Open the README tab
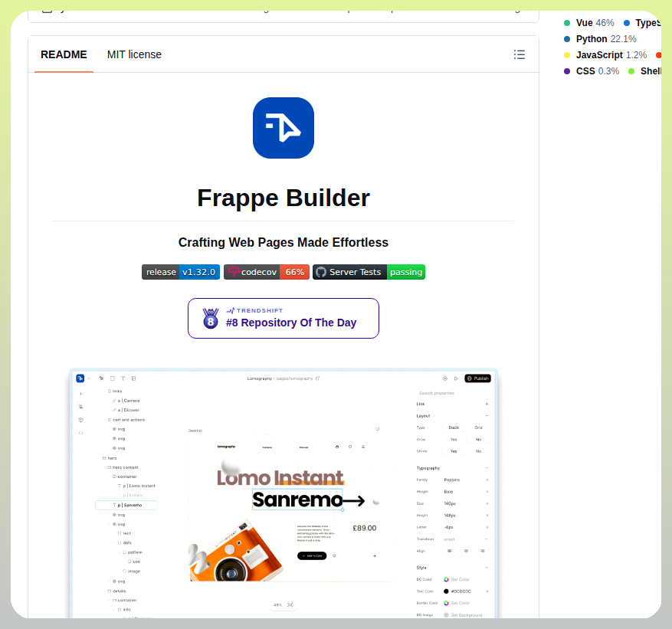Image resolution: width=672 pixels, height=629 pixels. tap(64, 55)
